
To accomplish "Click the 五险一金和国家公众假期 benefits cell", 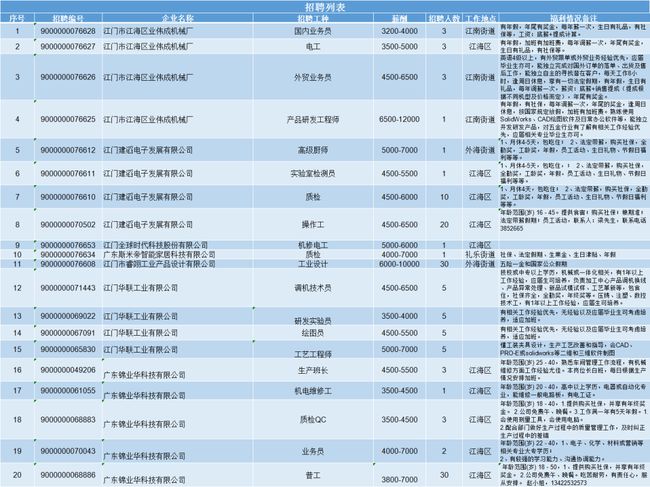I will 574,264.
